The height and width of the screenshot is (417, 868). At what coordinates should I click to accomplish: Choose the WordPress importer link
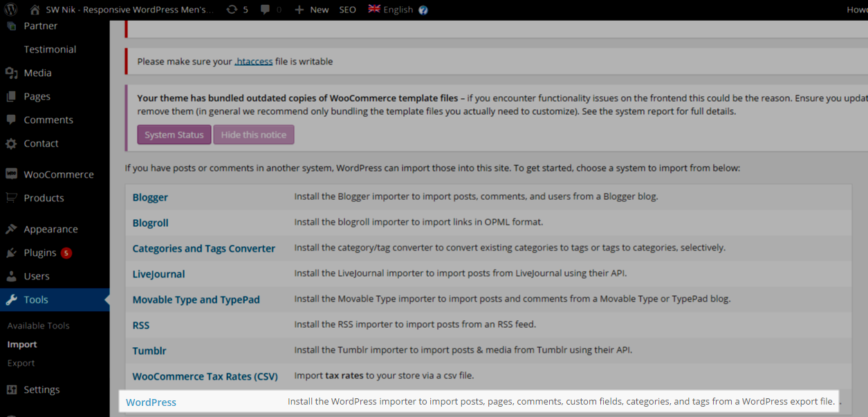(151, 402)
